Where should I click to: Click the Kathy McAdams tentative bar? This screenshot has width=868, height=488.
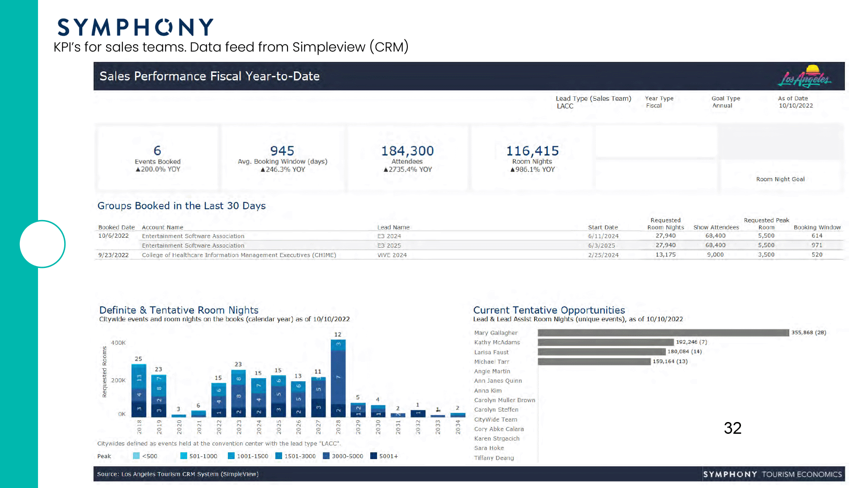click(x=606, y=342)
